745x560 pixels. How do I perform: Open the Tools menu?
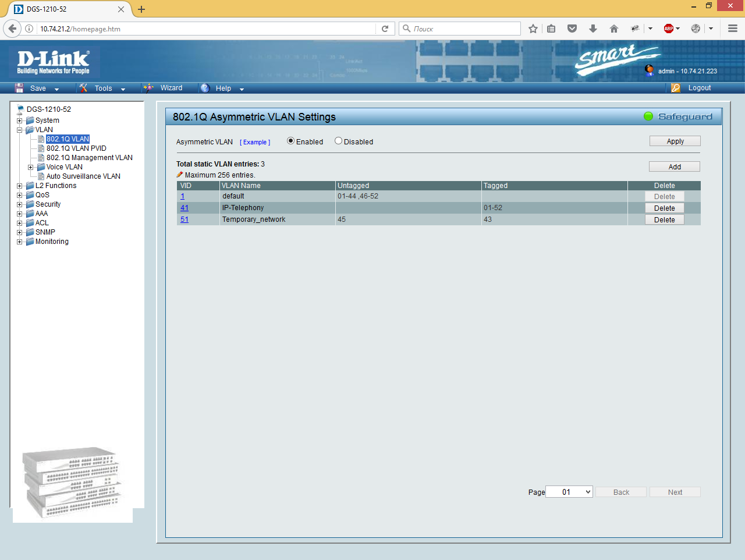click(104, 88)
